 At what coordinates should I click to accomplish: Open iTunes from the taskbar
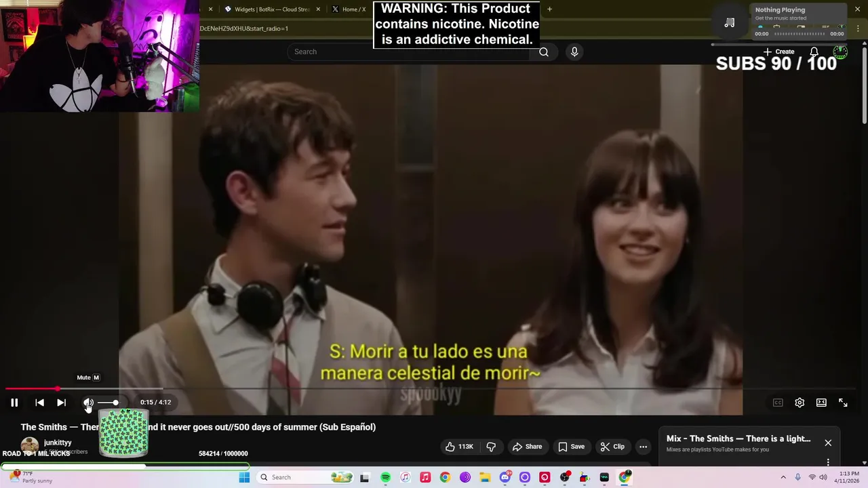click(405, 478)
